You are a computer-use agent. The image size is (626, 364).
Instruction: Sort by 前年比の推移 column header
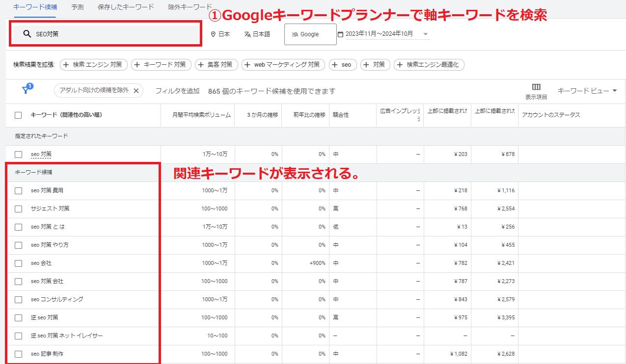[x=309, y=115]
